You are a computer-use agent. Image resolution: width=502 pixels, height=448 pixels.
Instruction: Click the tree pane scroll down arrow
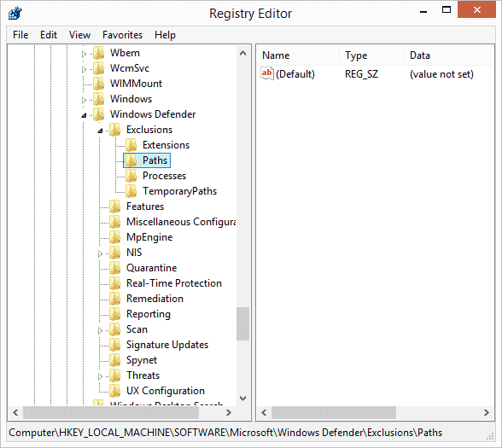coord(243,399)
